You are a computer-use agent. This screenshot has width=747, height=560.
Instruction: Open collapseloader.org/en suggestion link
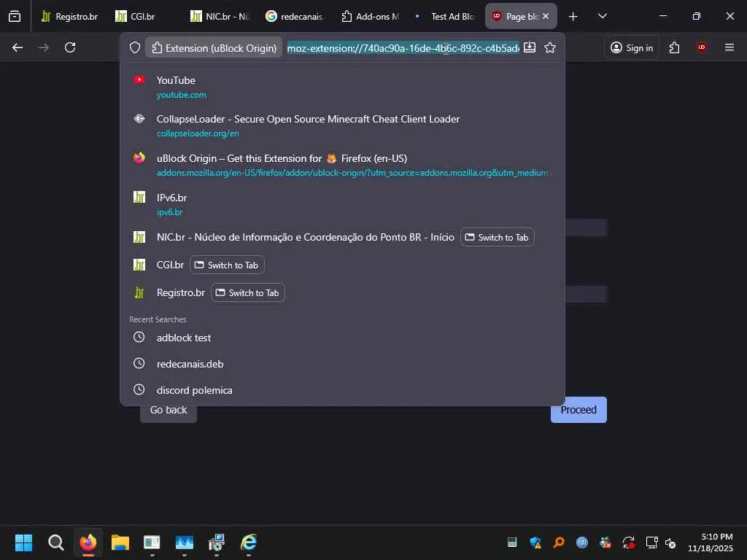[198, 134]
